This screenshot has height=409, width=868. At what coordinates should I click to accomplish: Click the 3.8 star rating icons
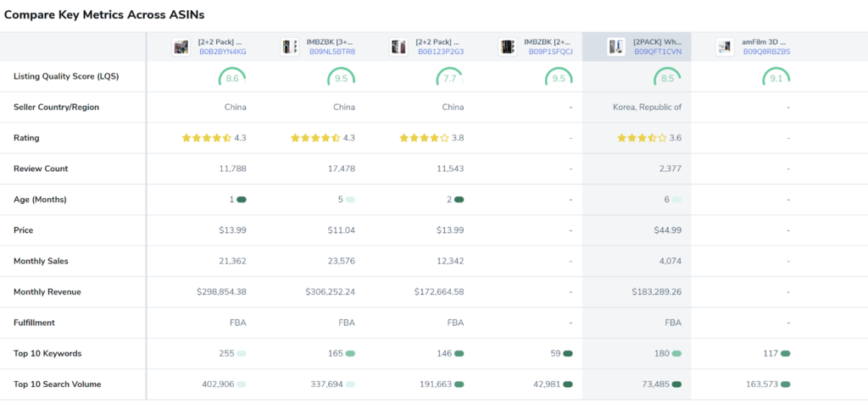point(424,138)
